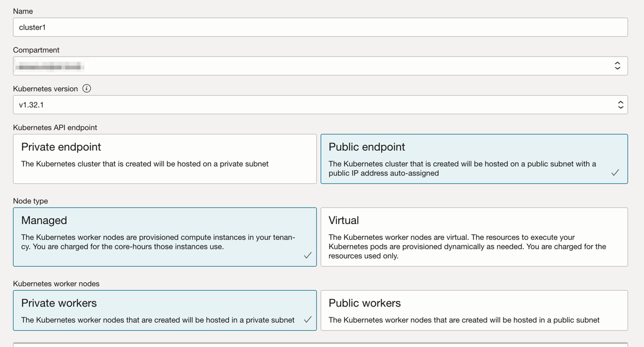The image size is (644, 347).
Task: Click the Kubernetes version label text
Action: tap(45, 89)
